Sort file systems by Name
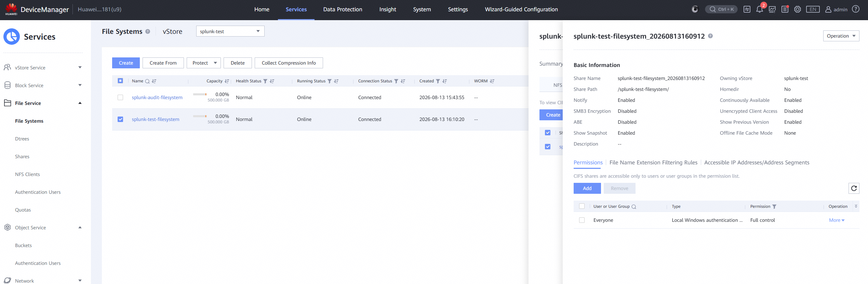This screenshot has height=284, width=868. (x=154, y=81)
